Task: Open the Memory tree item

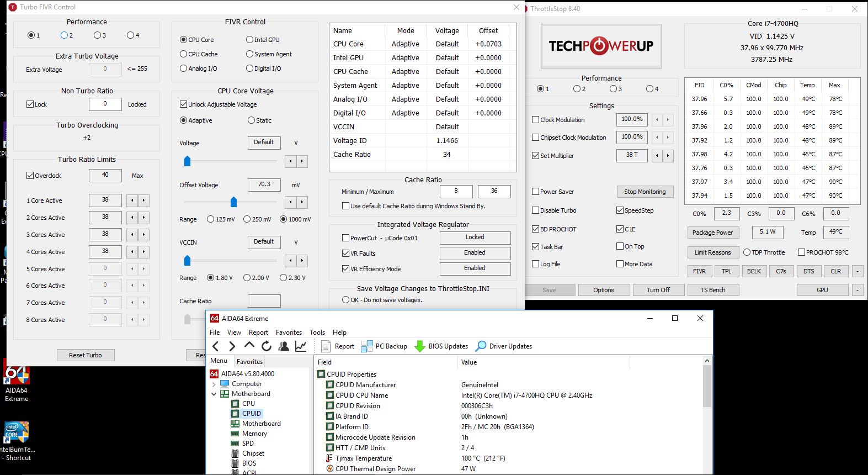Action: 249,434
